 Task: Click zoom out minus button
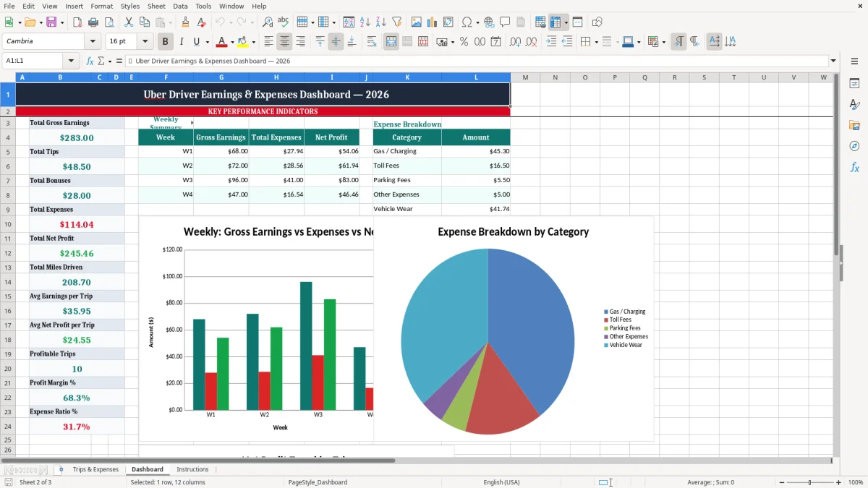pyautogui.click(x=781, y=482)
